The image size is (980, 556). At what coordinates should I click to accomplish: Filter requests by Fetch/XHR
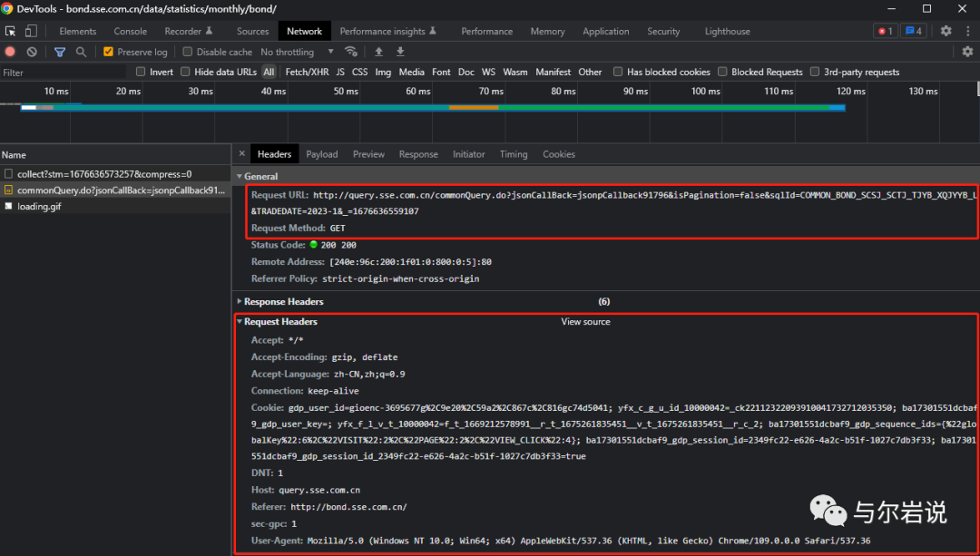tap(307, 72)
